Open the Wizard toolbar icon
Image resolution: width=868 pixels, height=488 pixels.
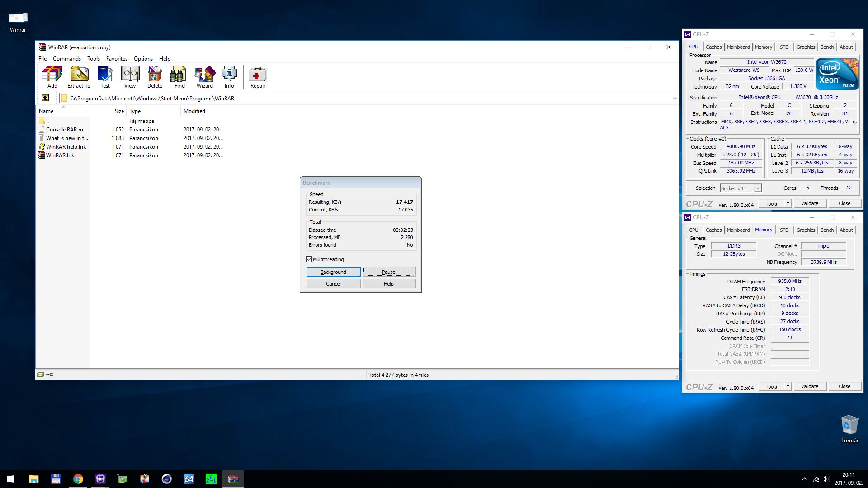coord(204,77)
